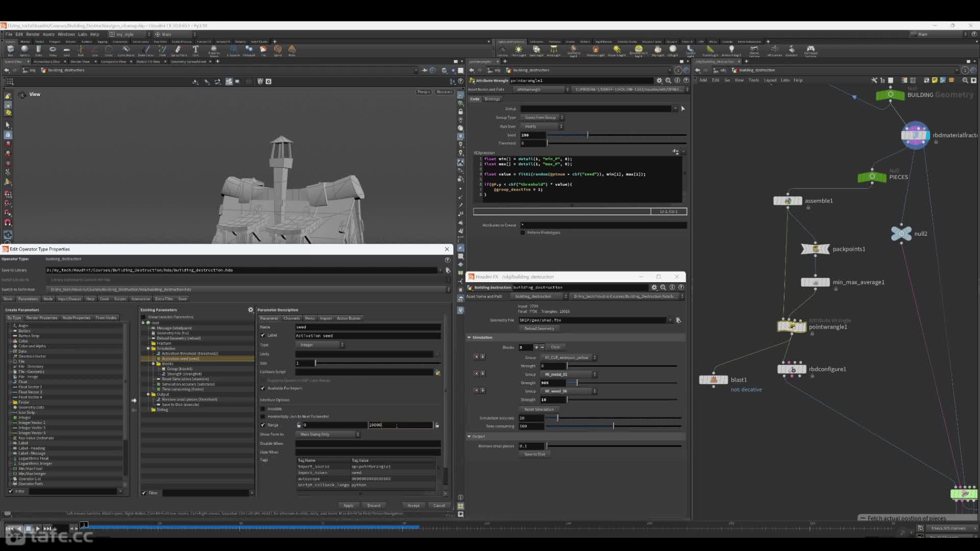The height and width of the screenshot is (551, 980).
Task: Open the Type Integer dropdown
Action: click(320, 345)
